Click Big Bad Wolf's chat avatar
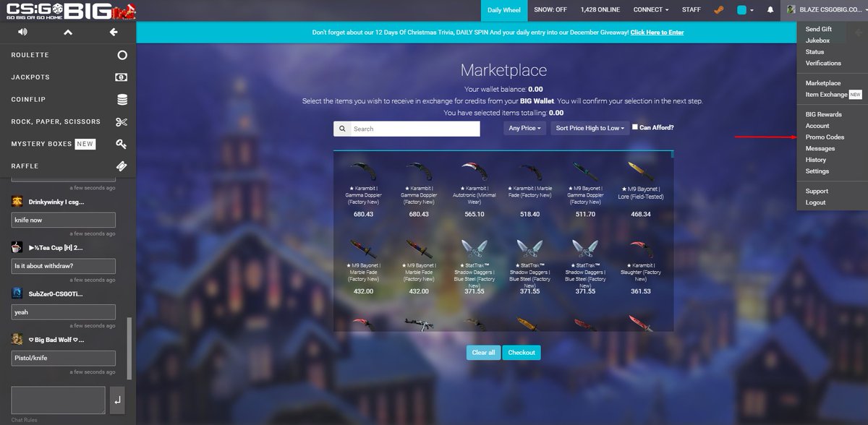Screen dimensions: 868x425 pyautogui.click(x=17, y=339)
